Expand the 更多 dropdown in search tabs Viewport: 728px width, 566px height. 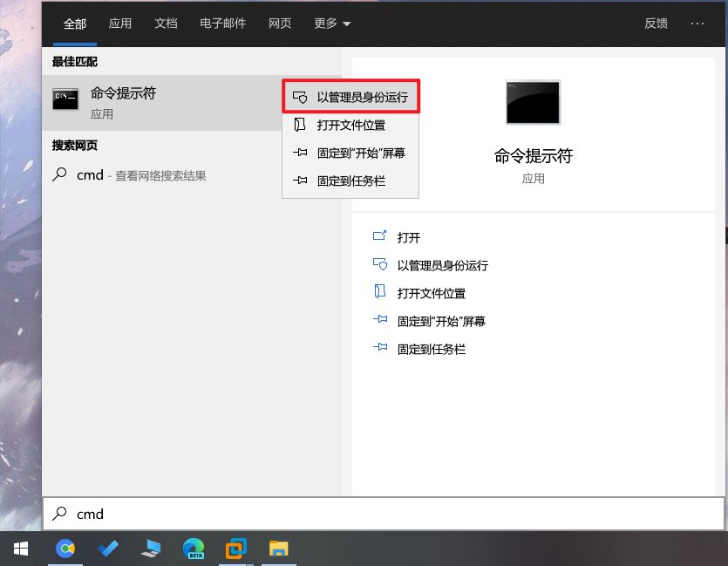pyautogui.click(x=332, y=24)
